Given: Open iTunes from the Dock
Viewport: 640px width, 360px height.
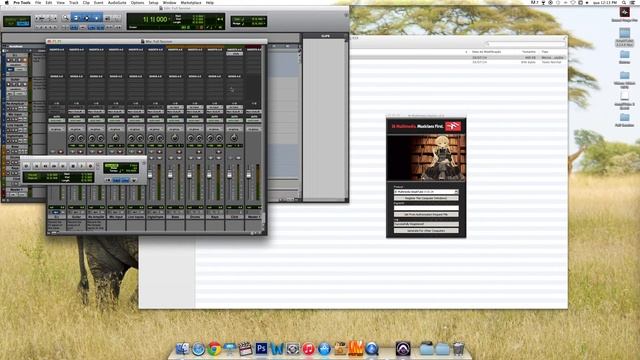Looking at the screenshot, I should coord(309,349).
